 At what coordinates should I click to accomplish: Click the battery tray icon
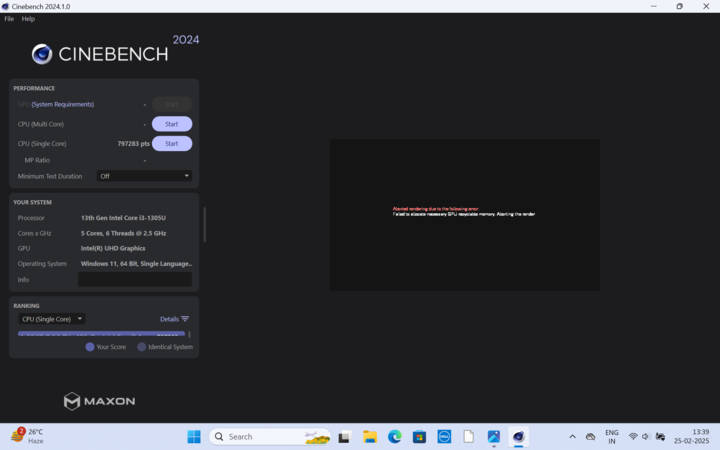[x=661, y=436]
